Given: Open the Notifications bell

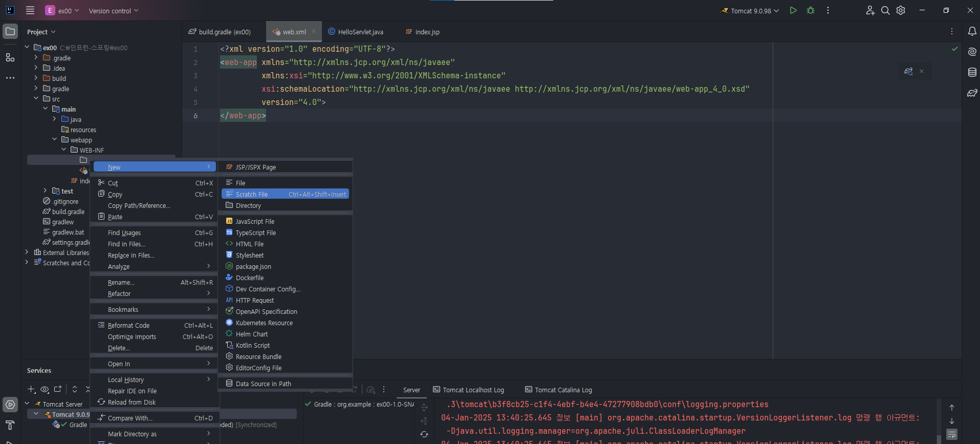Looking at the screenshot, I should pos(972,31).
